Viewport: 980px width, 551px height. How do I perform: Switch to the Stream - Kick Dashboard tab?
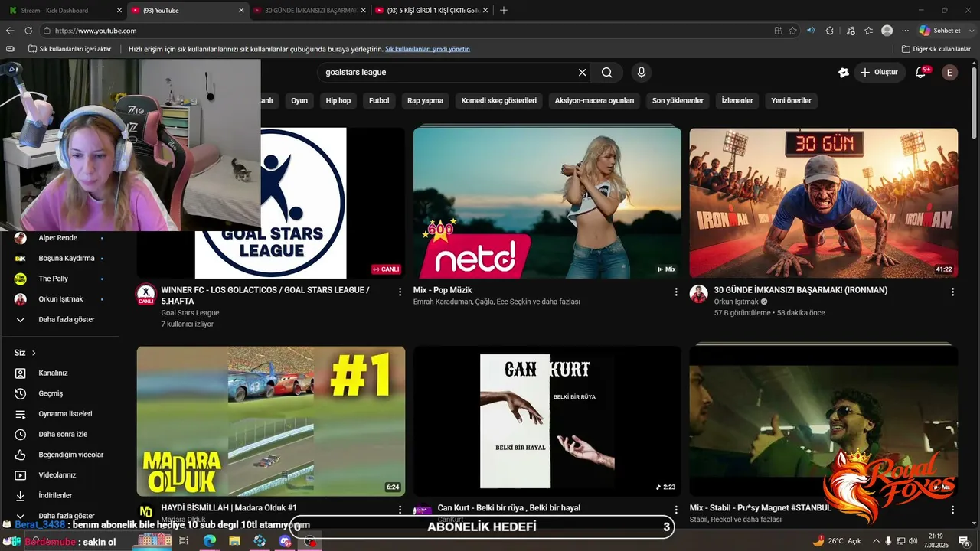(64, 11)
